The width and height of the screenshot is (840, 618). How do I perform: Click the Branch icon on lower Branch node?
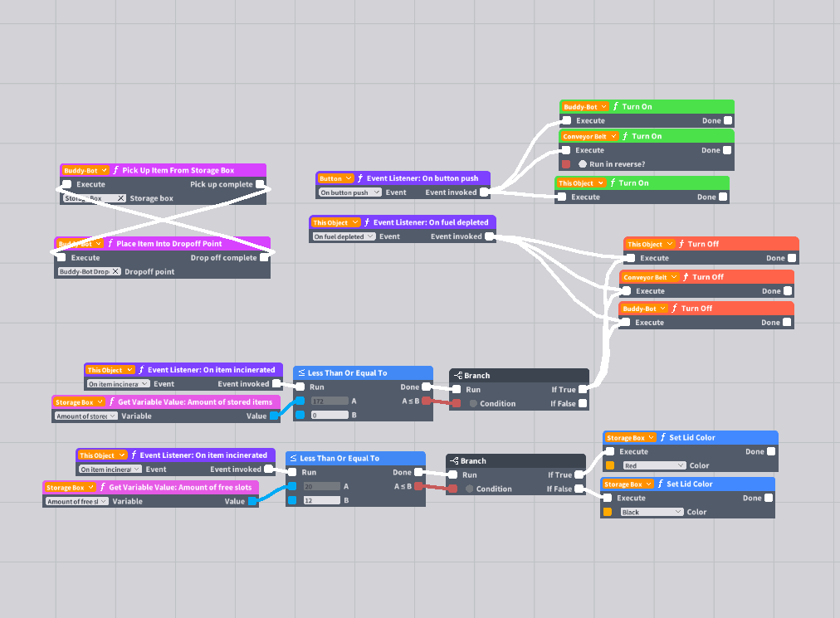(x=454, y=460)
